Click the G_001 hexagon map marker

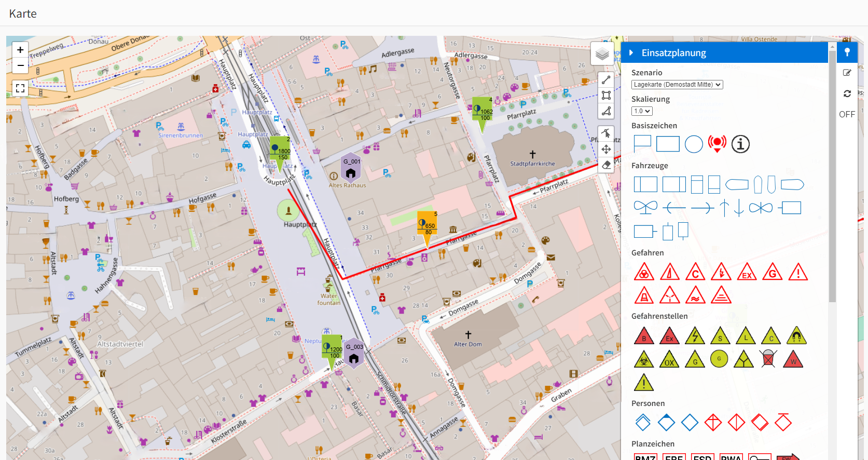[351, 167]
